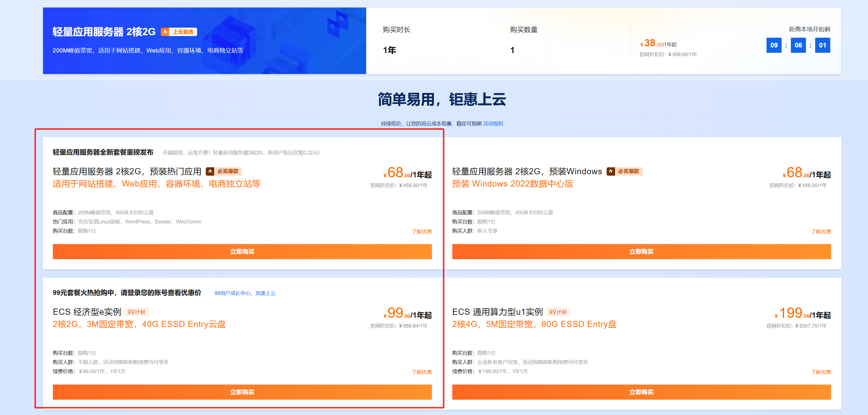This screenshot has width=868, height=415.
Task: Click 了解优惠 on the 预装热门应用 card
Action: pos(421,232)
